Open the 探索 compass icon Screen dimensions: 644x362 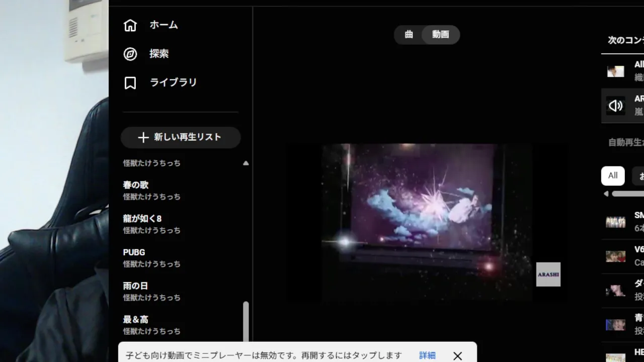[130, 54]
